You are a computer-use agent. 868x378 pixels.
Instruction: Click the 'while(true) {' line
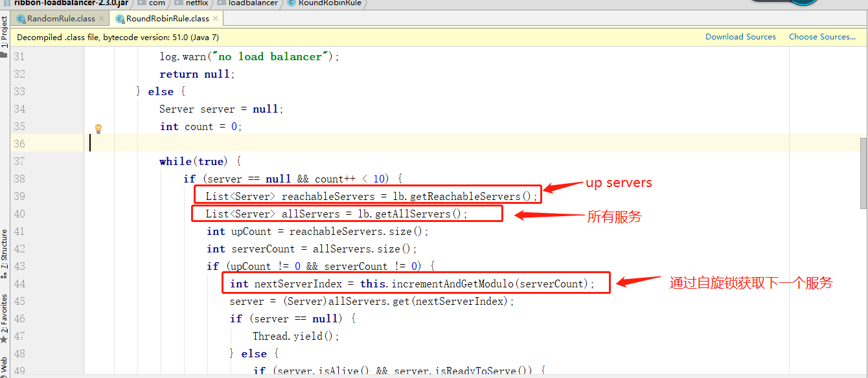200,162
